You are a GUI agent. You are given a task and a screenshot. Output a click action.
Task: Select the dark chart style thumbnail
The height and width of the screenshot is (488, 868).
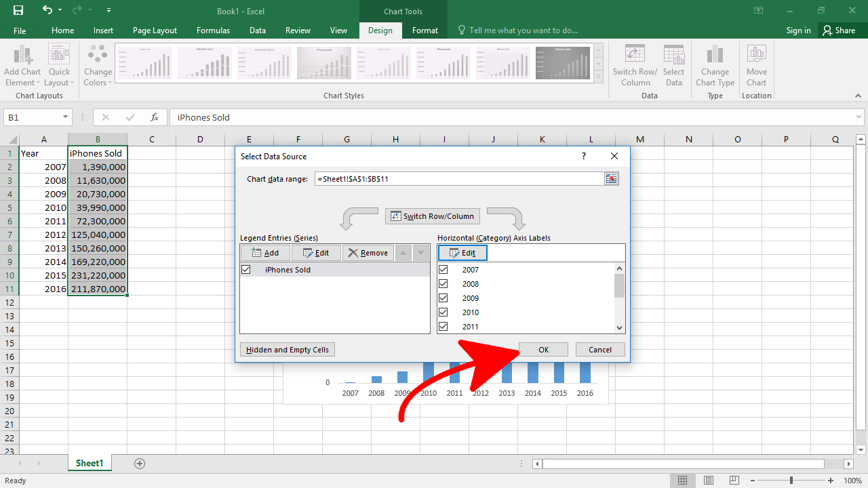[563, 63]
